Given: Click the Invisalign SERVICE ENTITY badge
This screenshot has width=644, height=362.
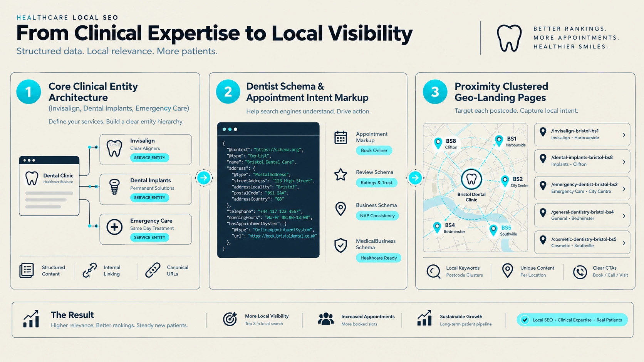Looking at the screenshot, I should coord(149,158).
